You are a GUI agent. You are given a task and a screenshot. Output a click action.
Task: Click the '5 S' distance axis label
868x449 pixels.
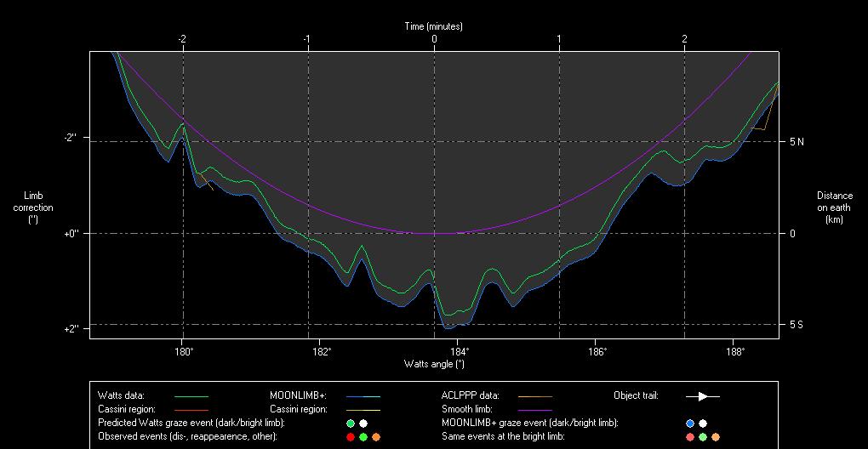click(797, 325)
